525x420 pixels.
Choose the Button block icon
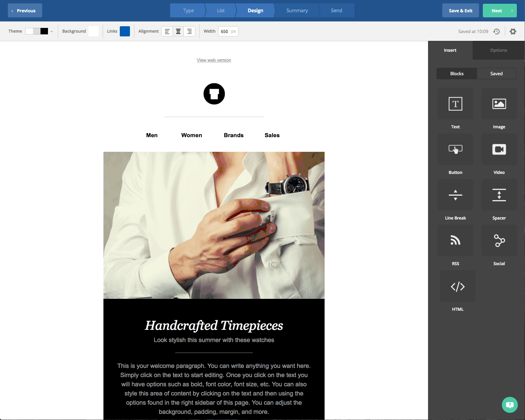tap(455, 149)
